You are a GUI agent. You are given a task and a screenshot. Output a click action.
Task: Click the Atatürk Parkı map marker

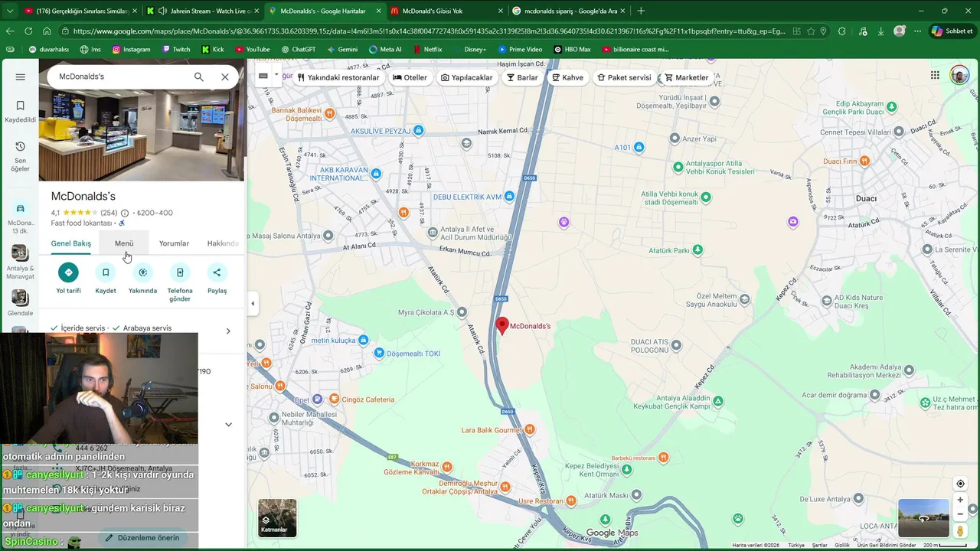(697, 250)
